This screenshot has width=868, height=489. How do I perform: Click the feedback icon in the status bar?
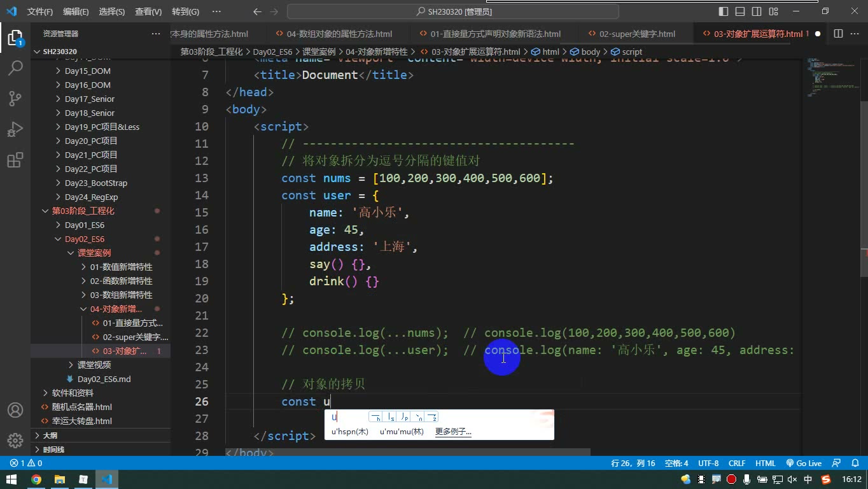point(837,464)
